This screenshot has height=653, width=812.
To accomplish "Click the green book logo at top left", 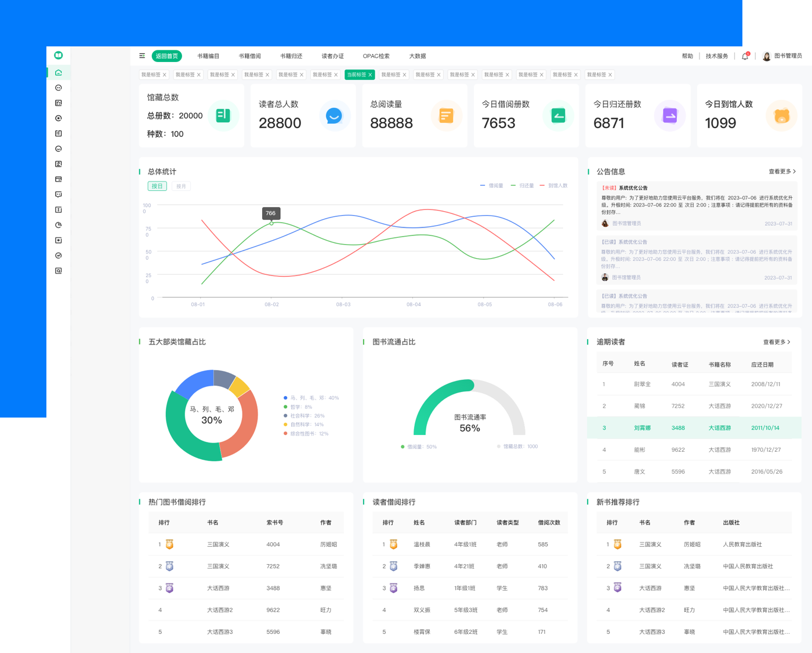I will (58, 55).
